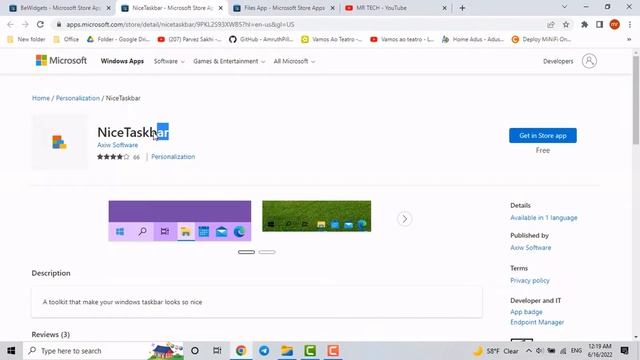Click the NiceTaskbar app icon

coord(60,142)
